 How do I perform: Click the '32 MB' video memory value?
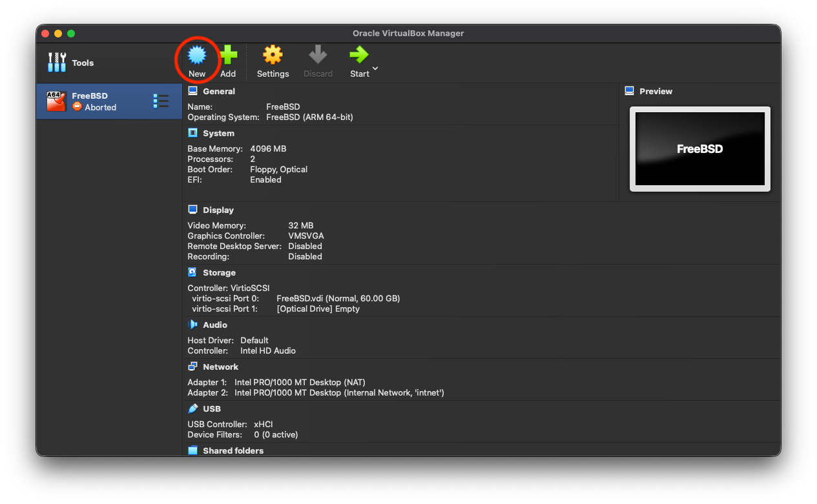point(301,226)
